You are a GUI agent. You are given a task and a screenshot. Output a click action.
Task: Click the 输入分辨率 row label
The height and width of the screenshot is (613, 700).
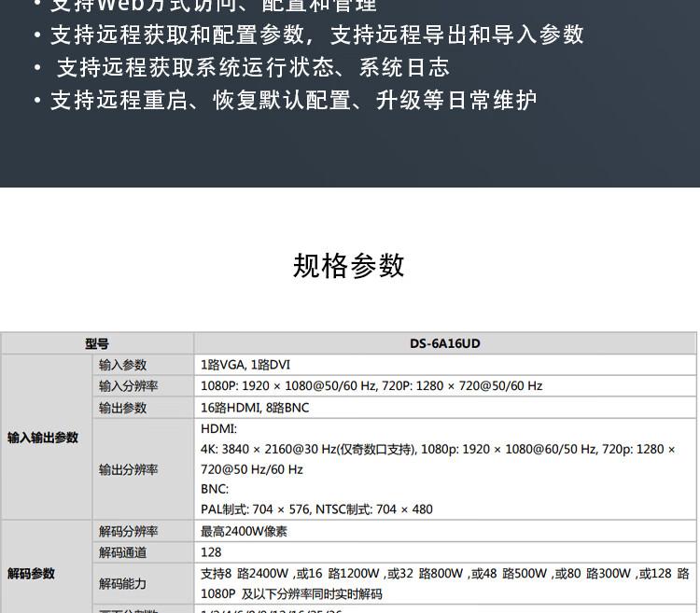[128, 385]
